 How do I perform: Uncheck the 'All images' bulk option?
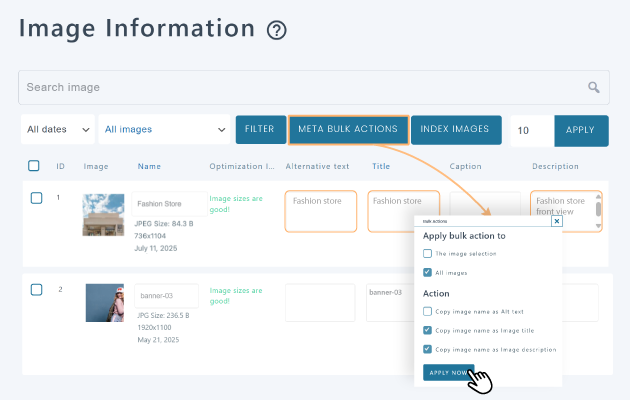(x=427, y=272)
